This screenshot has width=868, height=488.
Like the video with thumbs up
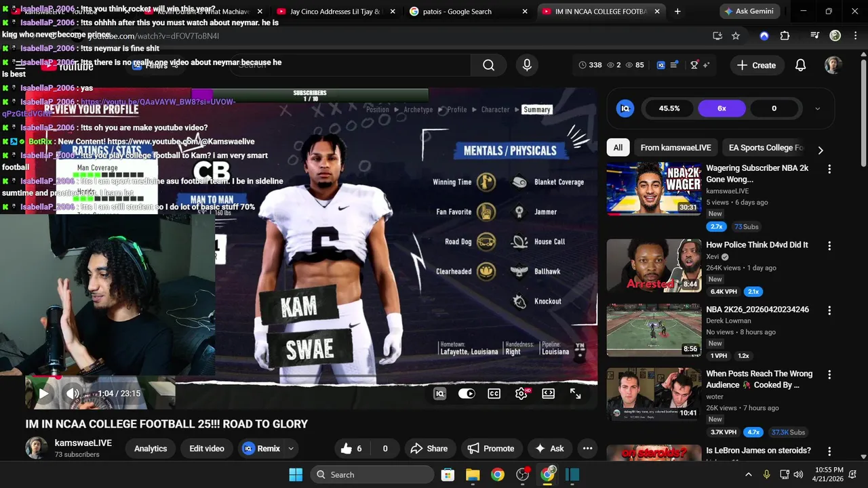[352, 448]
